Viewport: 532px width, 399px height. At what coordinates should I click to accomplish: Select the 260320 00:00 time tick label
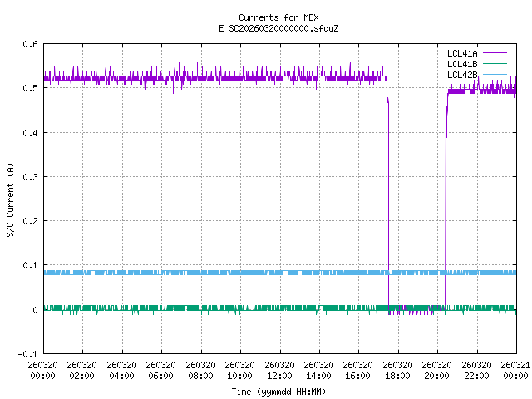[43, 370]
